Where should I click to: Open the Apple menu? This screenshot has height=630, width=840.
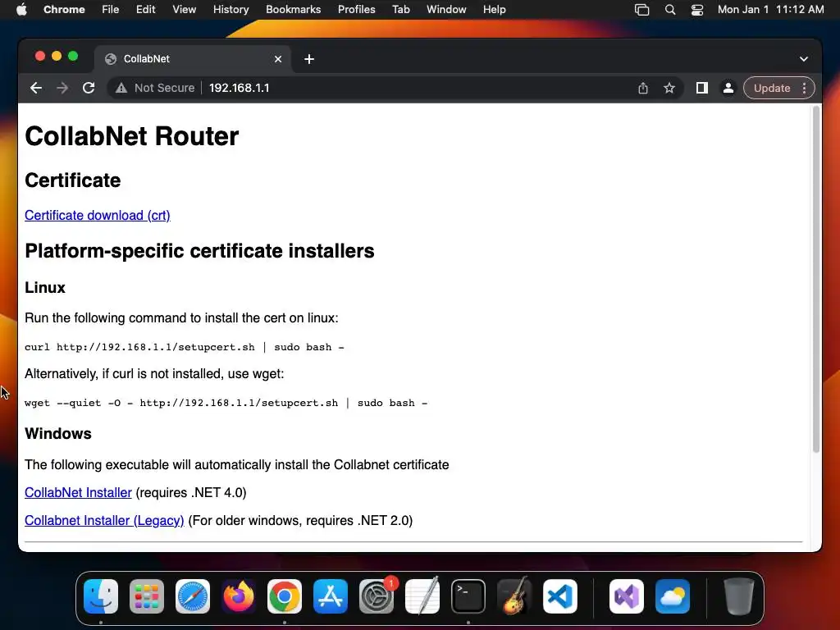21,10
